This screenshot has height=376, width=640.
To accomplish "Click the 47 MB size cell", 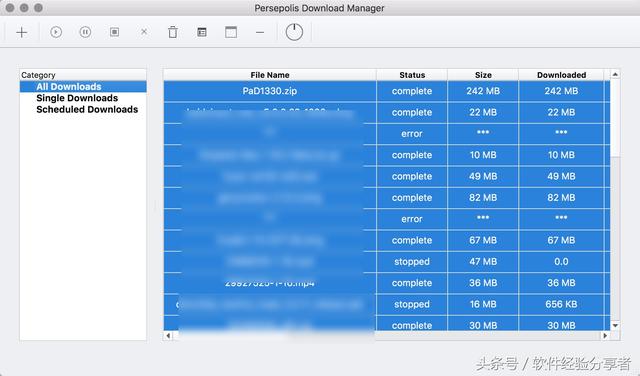I will (483, 262).
